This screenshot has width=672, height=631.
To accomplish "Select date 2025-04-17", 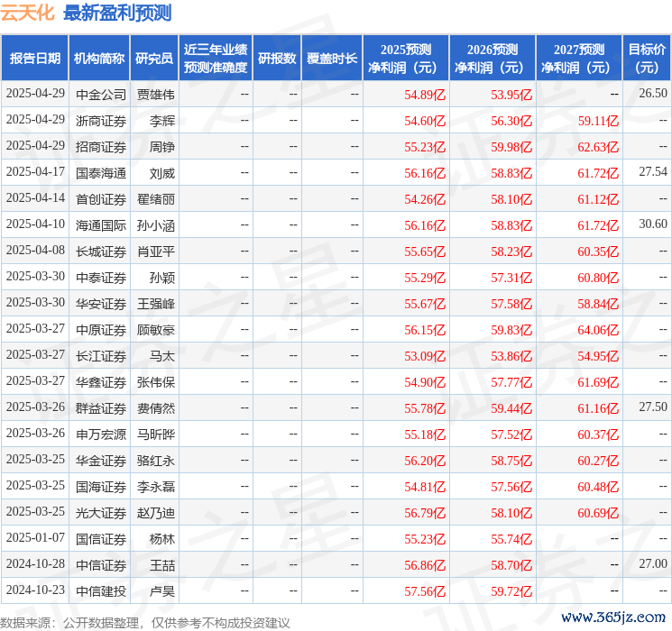I will point(35,171).
